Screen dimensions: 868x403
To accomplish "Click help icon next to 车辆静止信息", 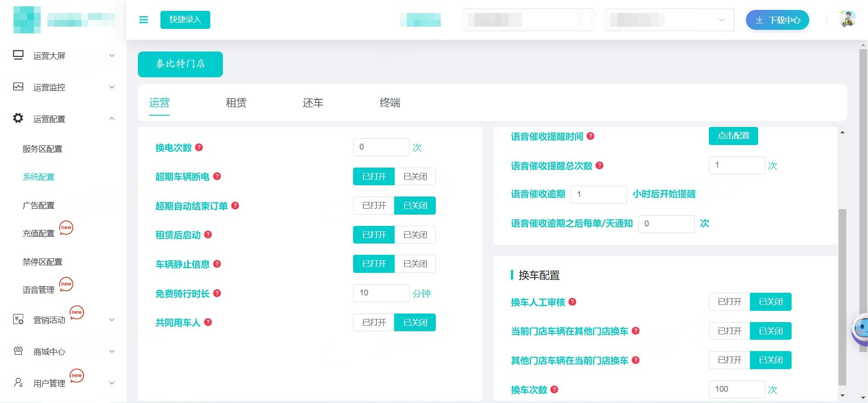I will point(217,264).
